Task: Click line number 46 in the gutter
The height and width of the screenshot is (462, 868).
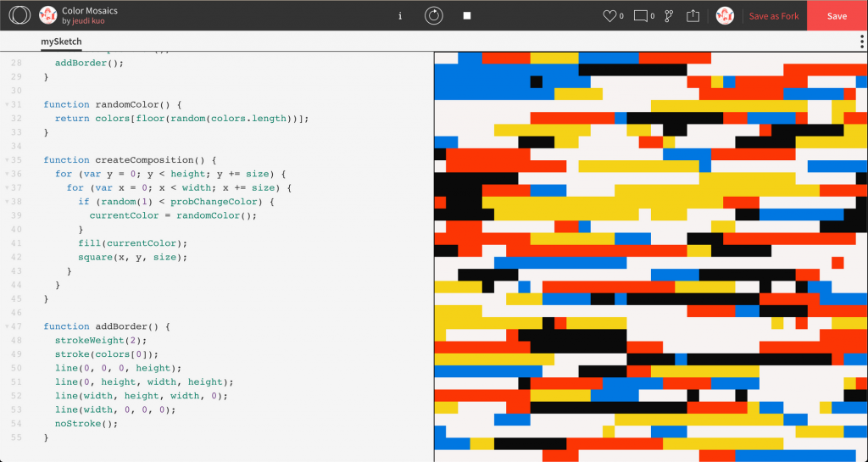Action: 15,313
